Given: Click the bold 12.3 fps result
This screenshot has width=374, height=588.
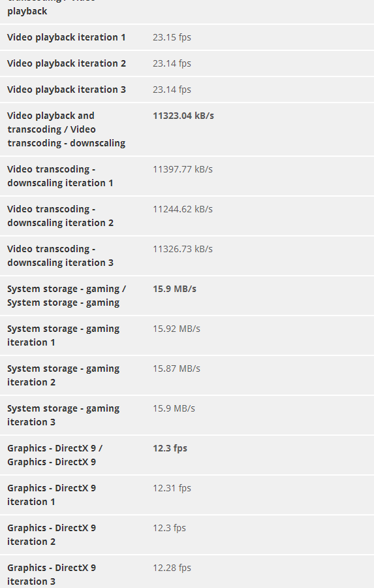Looking at the screenshot, I should pyautogui.click(x=170, y=448).
